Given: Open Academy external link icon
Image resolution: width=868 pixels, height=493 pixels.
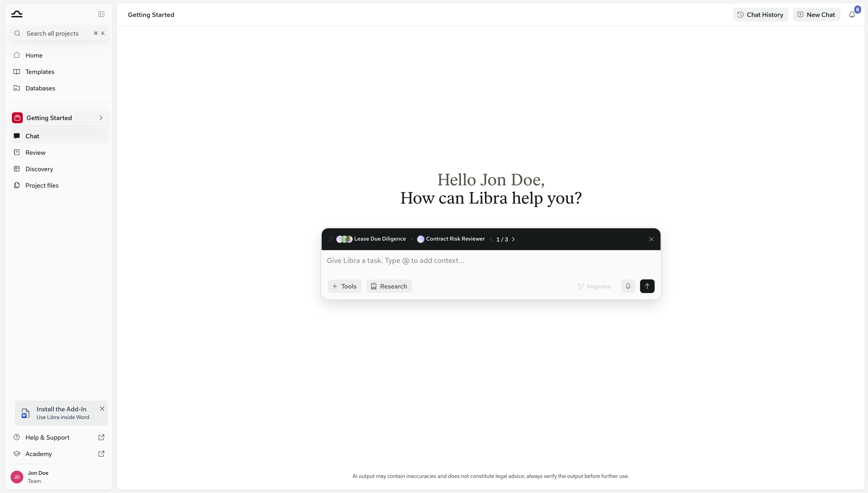Looking at the screenshot, I should tap(101, 454).
